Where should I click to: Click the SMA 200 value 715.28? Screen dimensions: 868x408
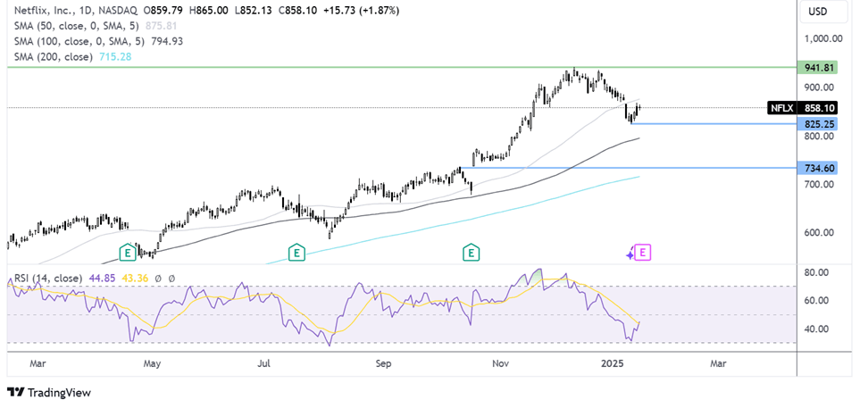[116, 56]
